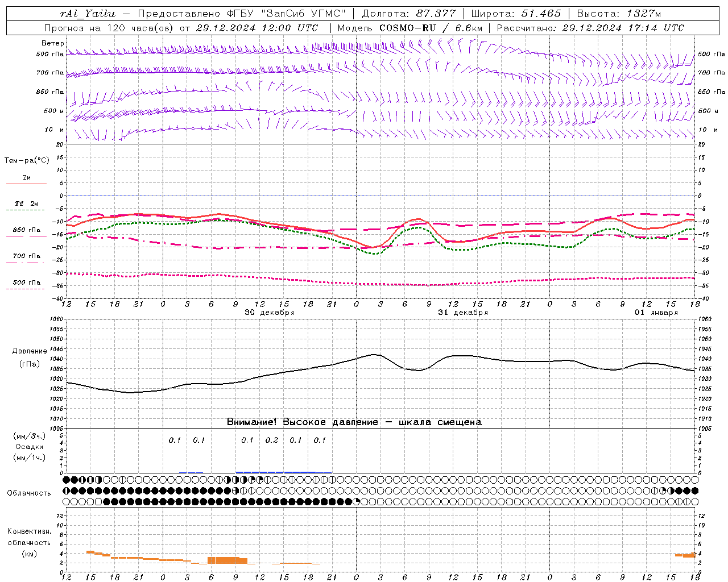
Task: Click the Td 2м dew point legend label
Action: 26,203
